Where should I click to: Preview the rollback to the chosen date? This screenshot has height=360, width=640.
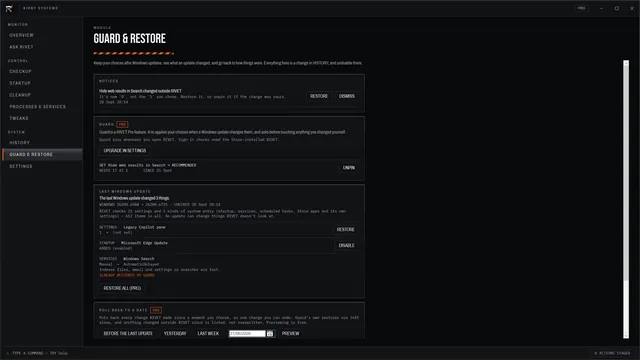click(x=290, y=333)
